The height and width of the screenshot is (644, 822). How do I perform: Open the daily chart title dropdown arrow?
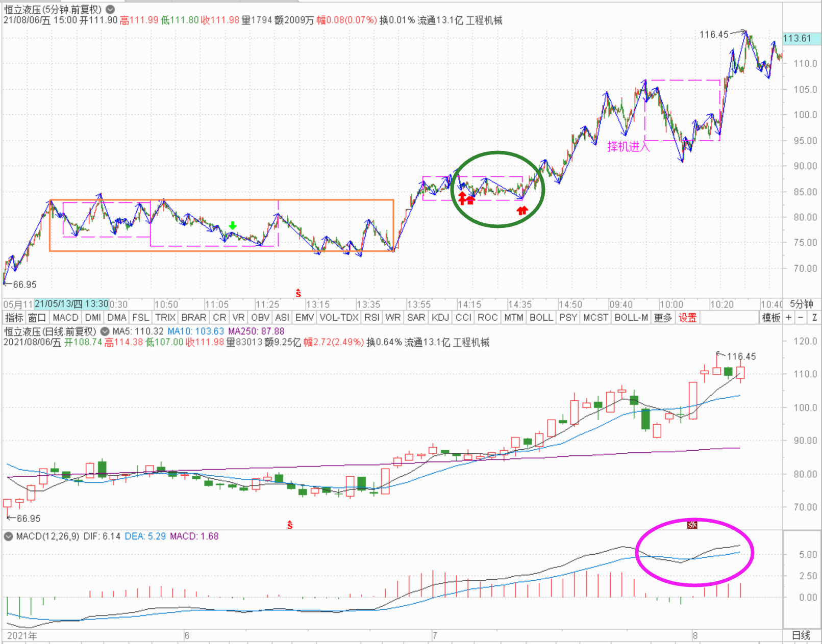(105, 331)
